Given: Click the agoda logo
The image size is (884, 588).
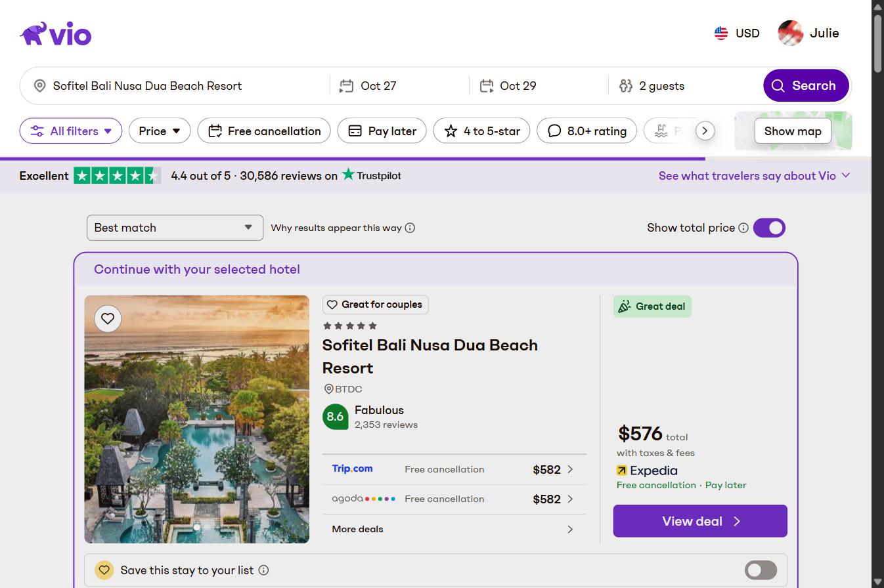Looking at the screenshot, I should 363,499.
